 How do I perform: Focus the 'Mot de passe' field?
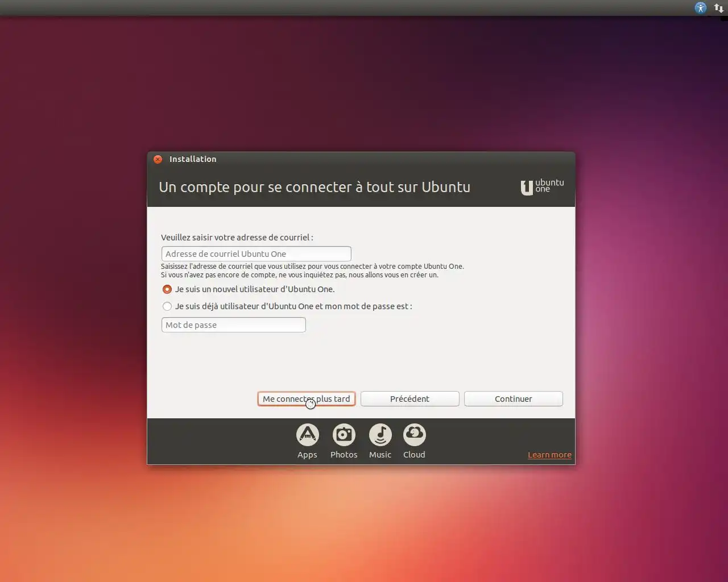coord(233,325)
